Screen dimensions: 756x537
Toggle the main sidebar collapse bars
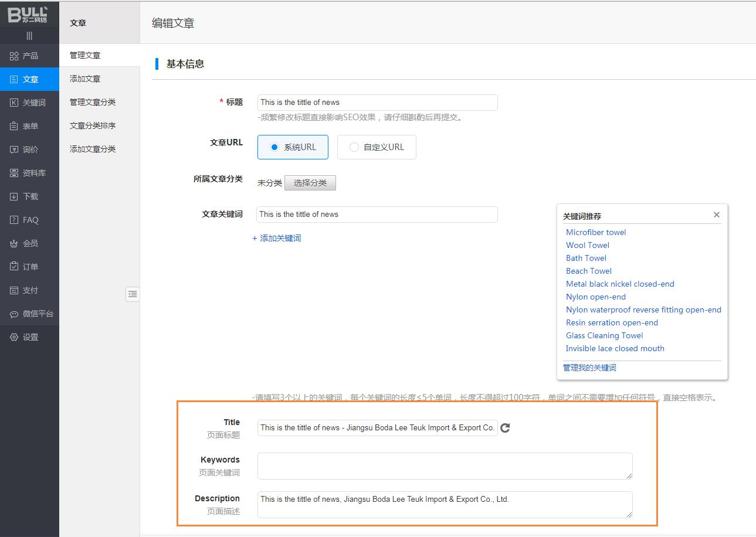point(29,36)
